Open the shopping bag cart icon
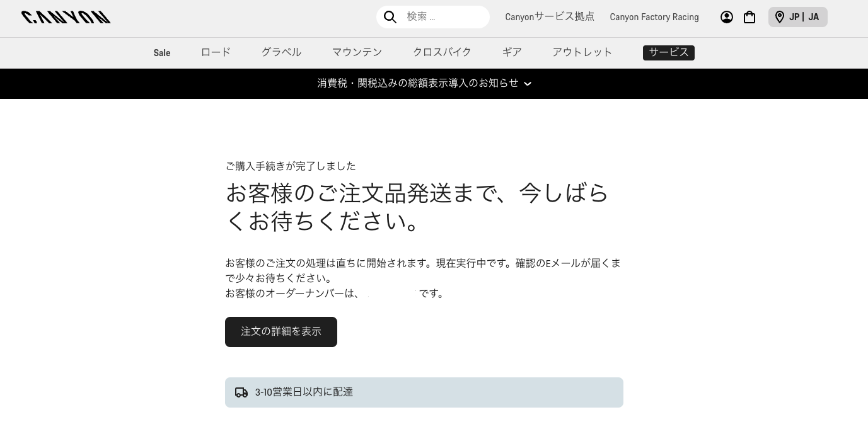 [749, 17]
